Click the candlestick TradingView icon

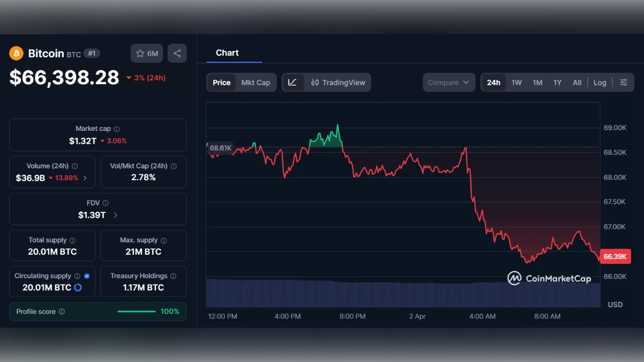(314, 82)
